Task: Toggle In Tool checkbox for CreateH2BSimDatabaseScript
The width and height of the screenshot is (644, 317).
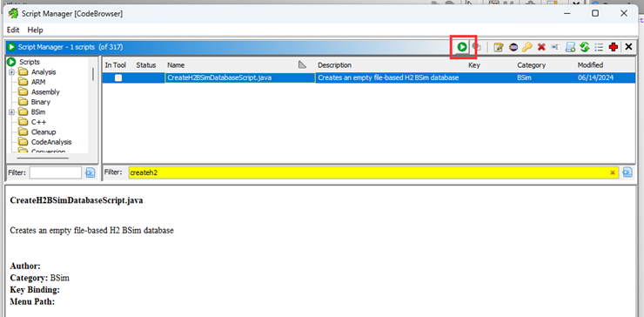Action: tap(118, 78)
